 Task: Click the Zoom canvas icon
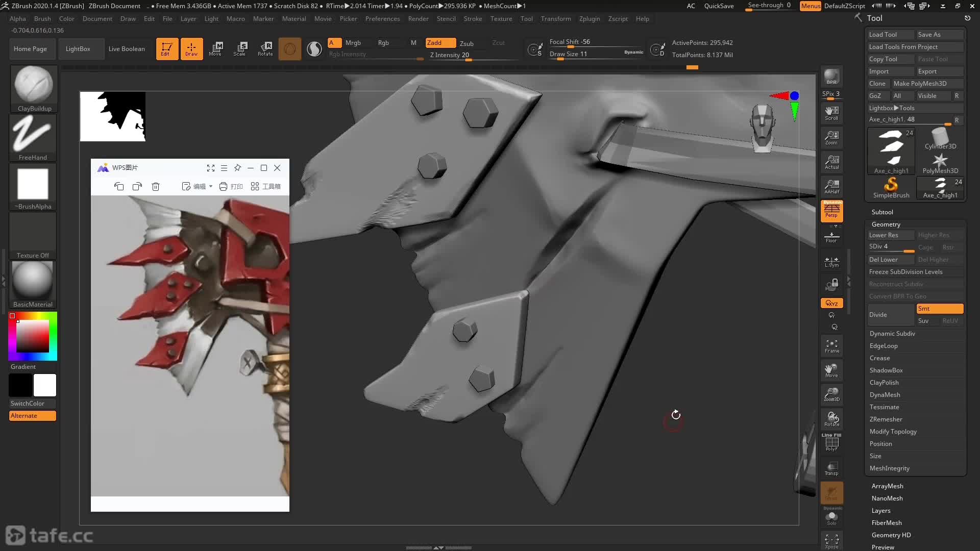[x=831, y=138]
